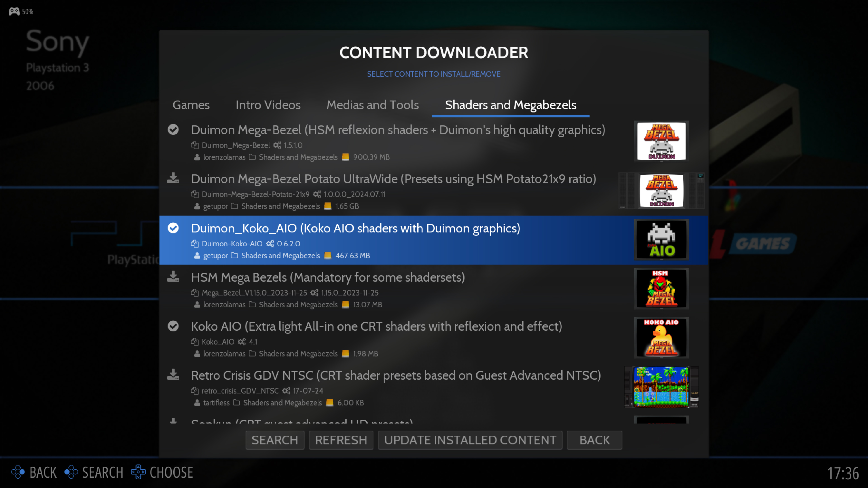
Task: Open the Intro Videos tab
Action: tap(268, 105)
